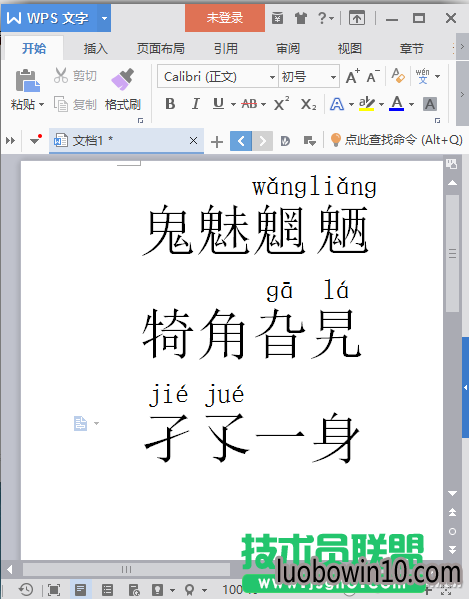Toggle strikethrough AB formatting
Viewport: 469px width, 599px height.
tap(249, 104)
